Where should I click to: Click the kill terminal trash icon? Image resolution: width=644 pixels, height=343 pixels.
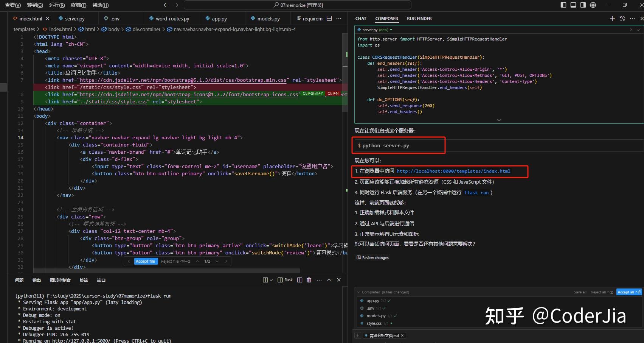pos(309,280)
